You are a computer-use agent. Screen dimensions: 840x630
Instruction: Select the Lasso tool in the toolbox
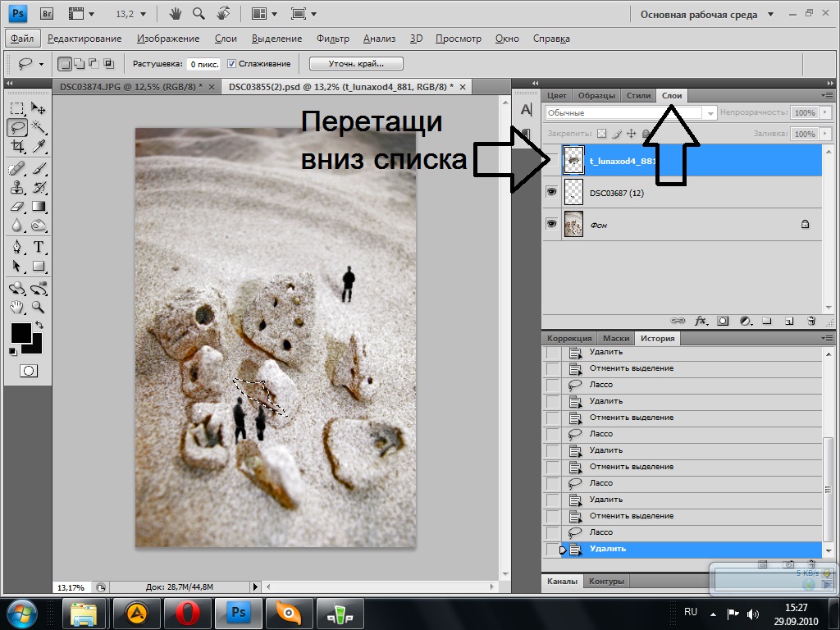tap(17, 127)
